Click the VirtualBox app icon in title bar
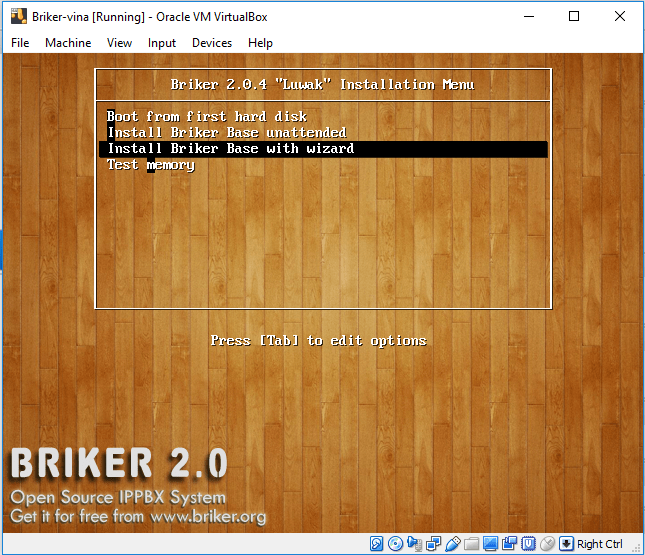This screenshot has width=645, height=555. (x=18, y=16)
